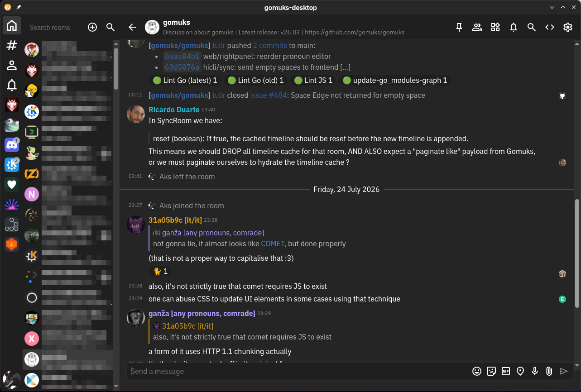Search messages in the gomuks room
Screen dimensions: 581x392
532,27
